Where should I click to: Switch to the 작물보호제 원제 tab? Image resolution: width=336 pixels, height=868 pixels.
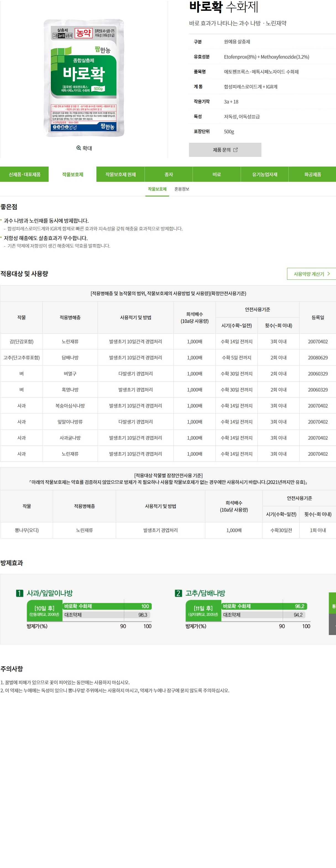121,174
